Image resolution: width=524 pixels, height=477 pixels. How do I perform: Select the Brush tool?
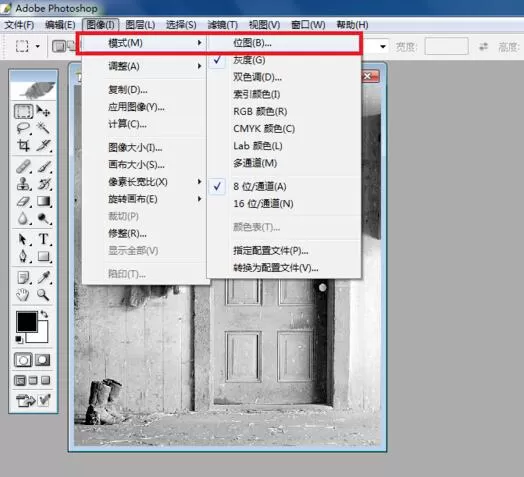[x=43, y=166]
